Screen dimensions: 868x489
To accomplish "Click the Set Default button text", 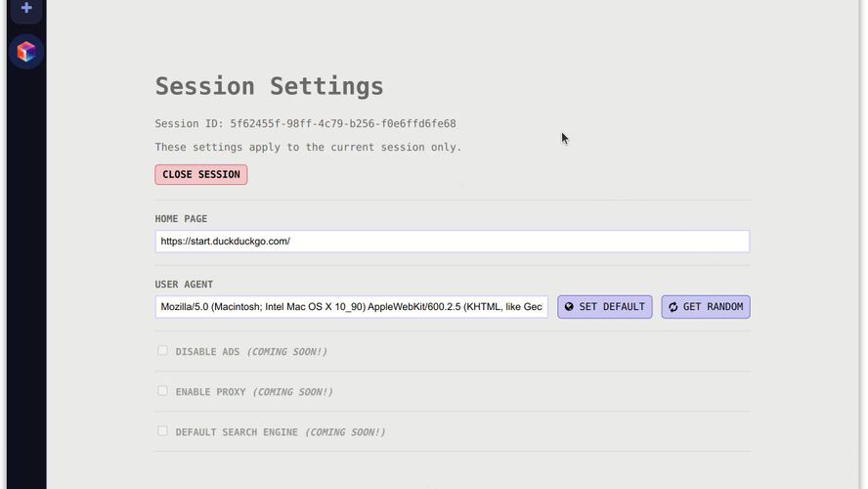I will point(611,307).
